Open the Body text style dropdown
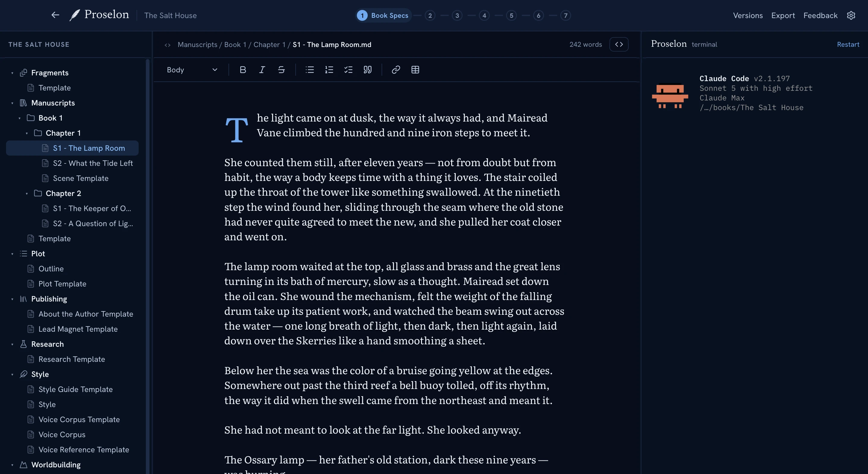 (x=192, y=70)
